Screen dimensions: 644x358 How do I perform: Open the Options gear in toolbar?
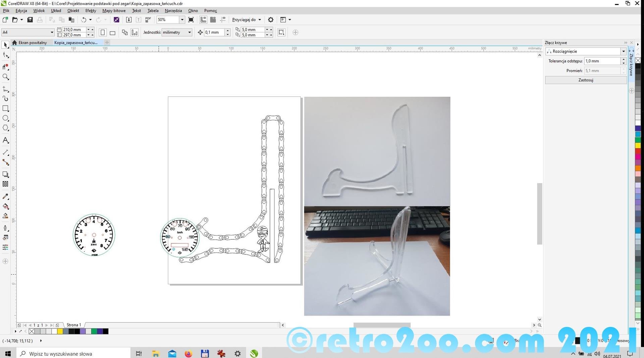[x=271, y=20]
